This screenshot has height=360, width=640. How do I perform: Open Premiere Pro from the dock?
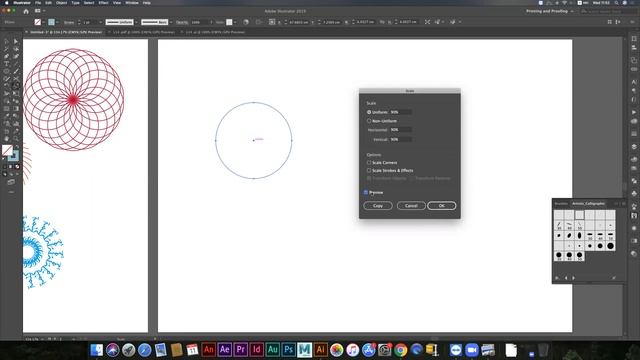coord(240,350)
